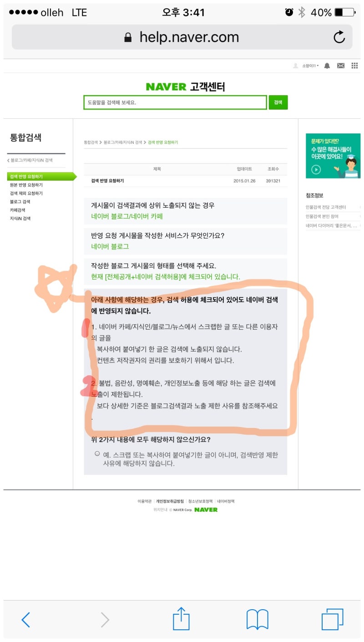Open the notifications bell icon
This screenshot has width=364, height=642.
(327, 66)
